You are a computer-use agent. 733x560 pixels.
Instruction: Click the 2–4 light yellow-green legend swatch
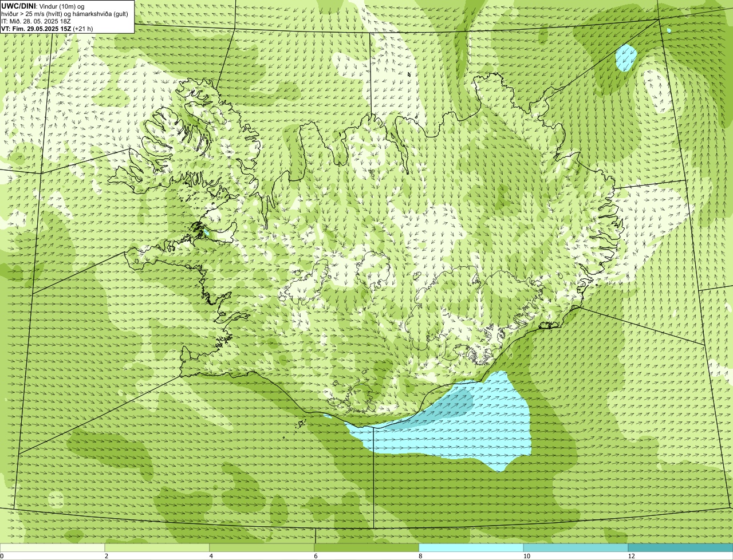[x=157, y=548]
